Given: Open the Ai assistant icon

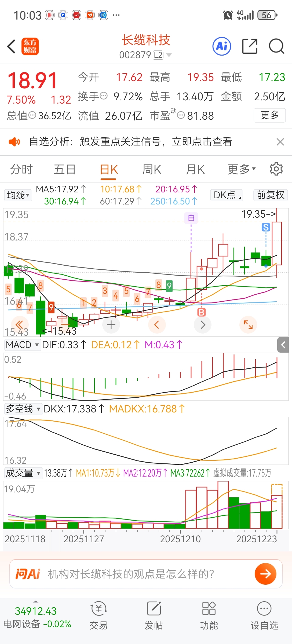Looking at the screenshot, I should click(x=222, y=46).
